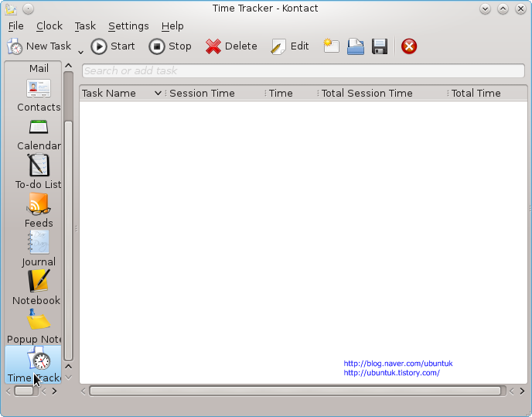Click the red circle quit icon
This screenshot has width=532, height=417.
point(409,46)
